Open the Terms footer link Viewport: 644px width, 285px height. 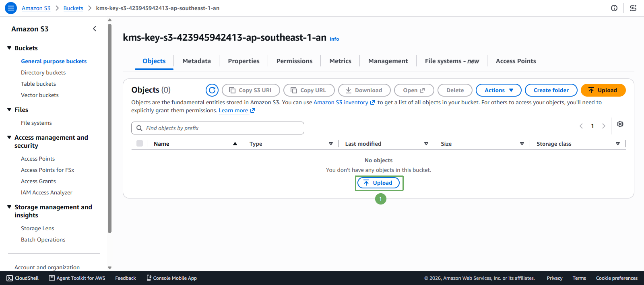[x=579, y=278]
